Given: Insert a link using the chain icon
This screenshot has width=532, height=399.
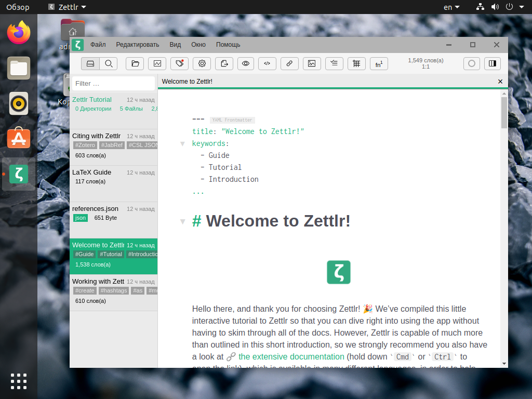Looking at the screenshot, I should click(x=289, y=63).
